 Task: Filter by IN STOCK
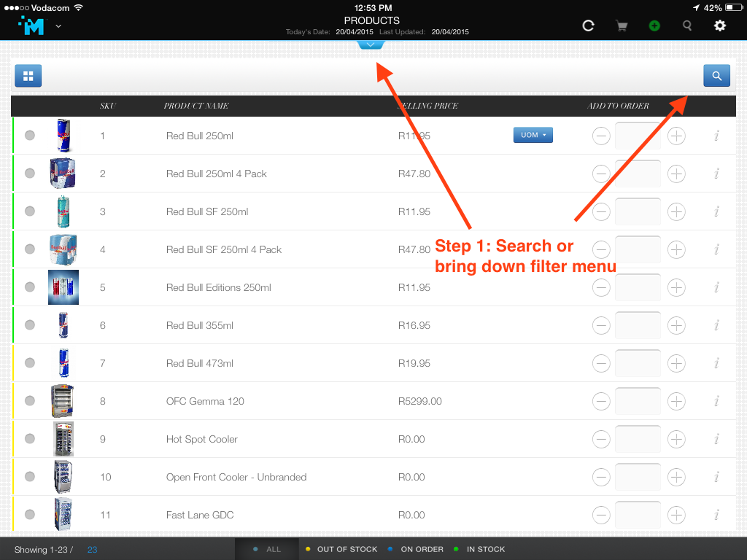pyautogui.click(x=479, y=550)
